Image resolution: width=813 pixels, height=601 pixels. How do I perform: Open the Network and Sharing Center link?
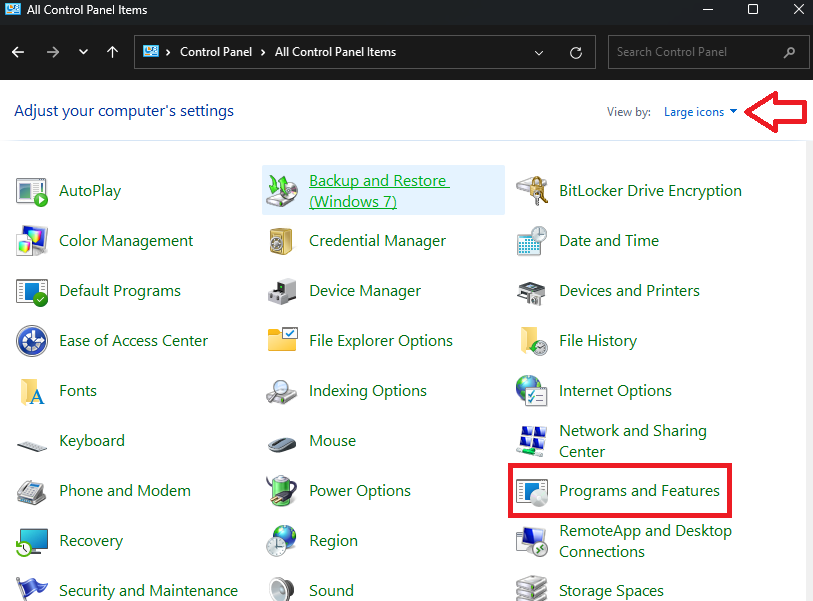coord(632,441)
